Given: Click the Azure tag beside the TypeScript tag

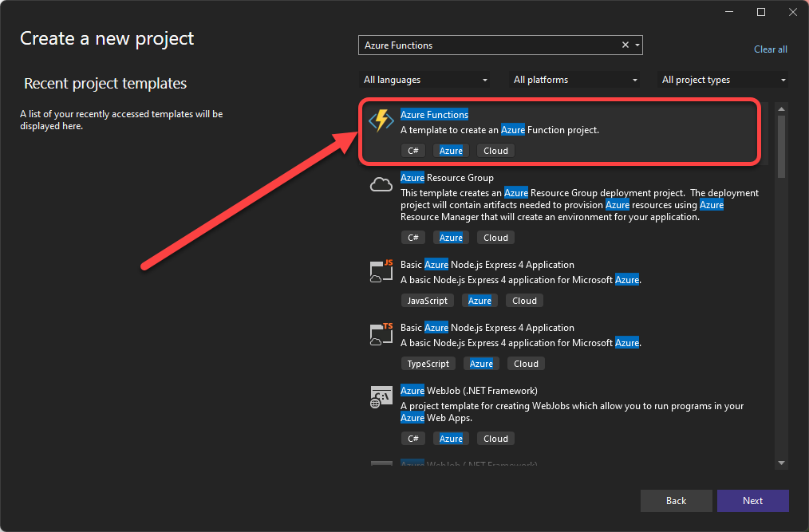Looking at the screenshot, I should coord(481,364).
